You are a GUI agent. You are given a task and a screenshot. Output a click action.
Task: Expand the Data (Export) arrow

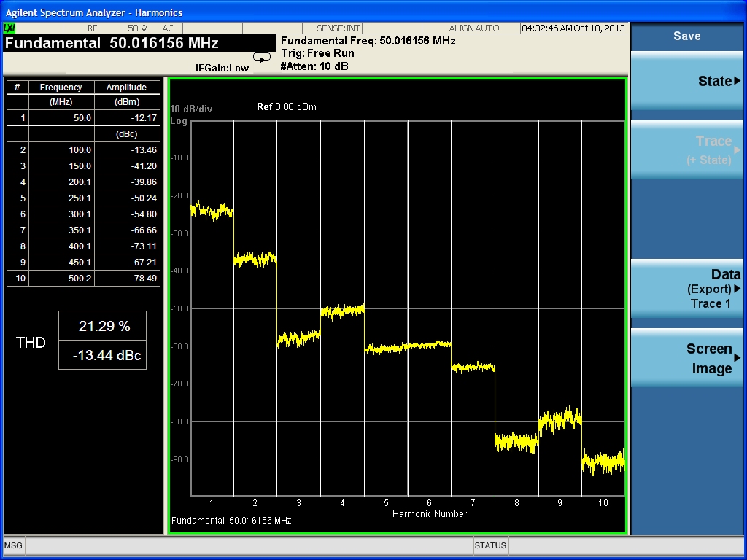[x=738, y=289]
